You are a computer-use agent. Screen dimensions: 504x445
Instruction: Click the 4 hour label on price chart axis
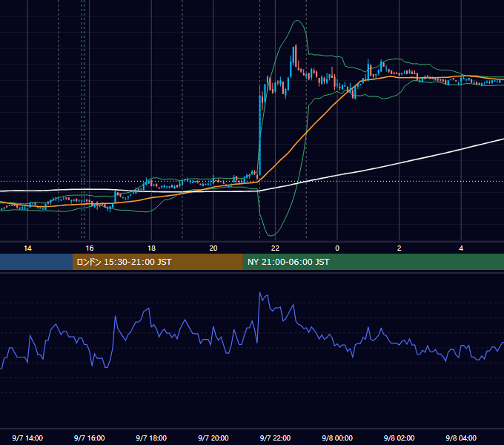461,248
